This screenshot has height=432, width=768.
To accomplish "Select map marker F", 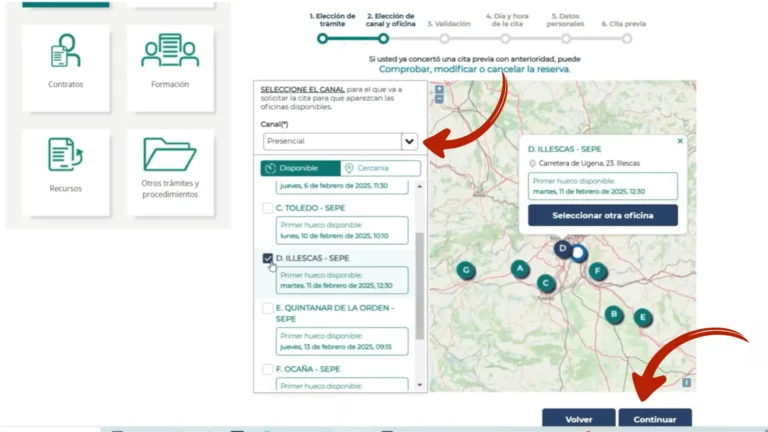I will point(598,271).
